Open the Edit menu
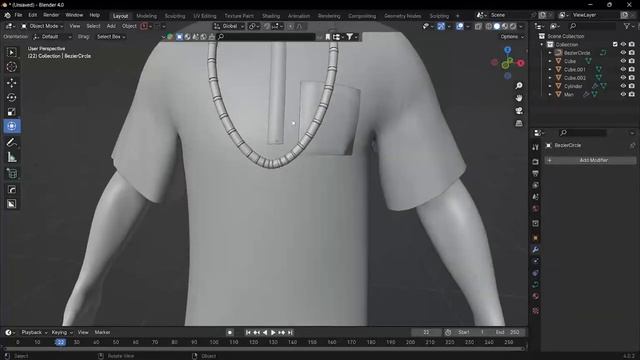This screenshot has height=360, width=640. (33, 15)
